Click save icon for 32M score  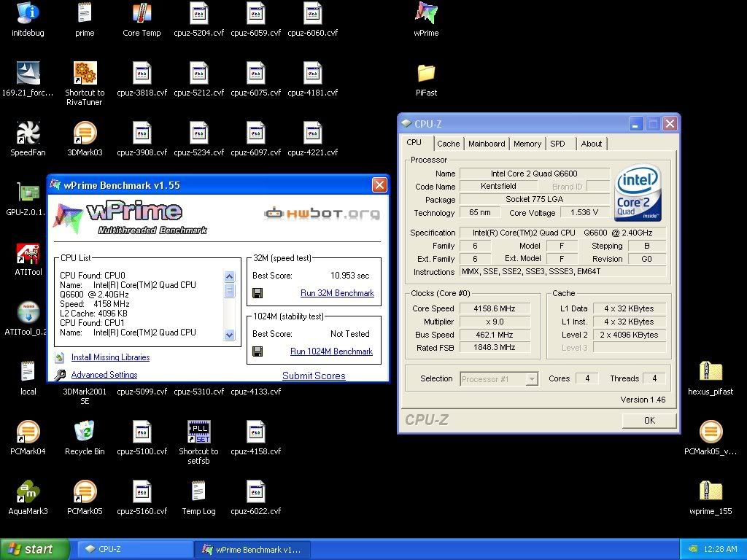(x=258, y=293)
